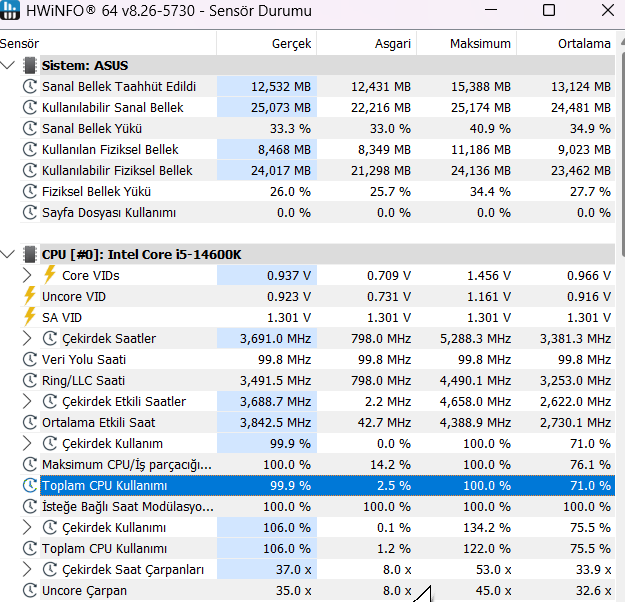625x602 pixels.
Task: Expand the Çekirdek Kullanımı row
Action: click(27, 527)
